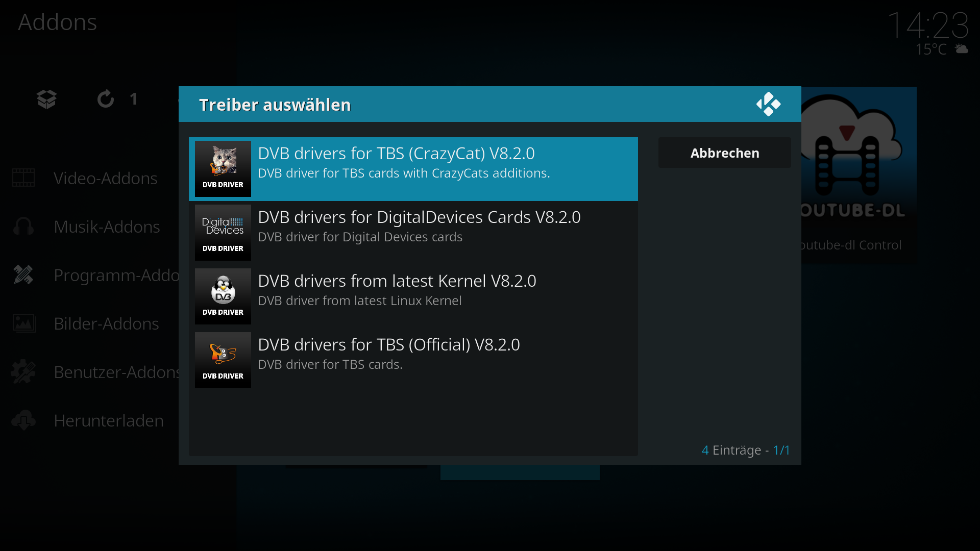Select DVB drivers for TBS (Official) V8.2.0
This screenshot has width=980, height=551.
coord(413,360)
